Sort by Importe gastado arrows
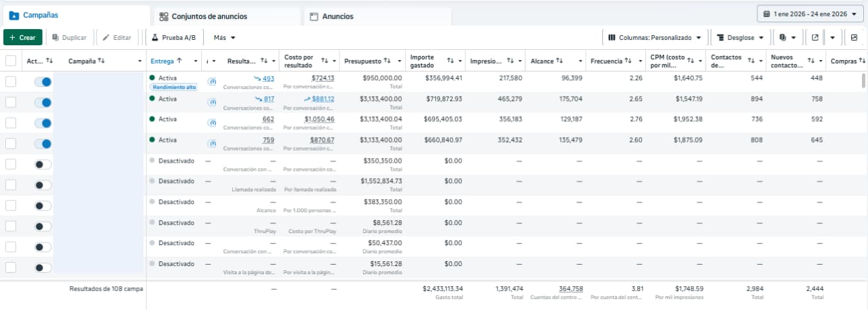 (451, 61)
